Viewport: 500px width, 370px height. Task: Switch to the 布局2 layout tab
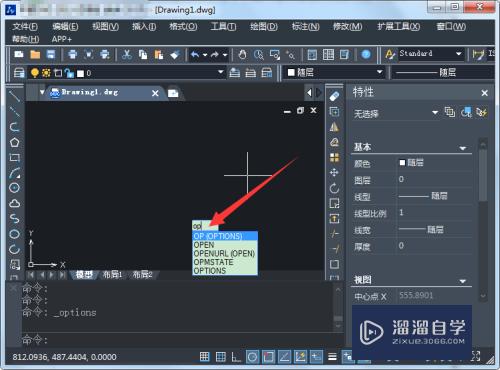click(x=142, y=275)
